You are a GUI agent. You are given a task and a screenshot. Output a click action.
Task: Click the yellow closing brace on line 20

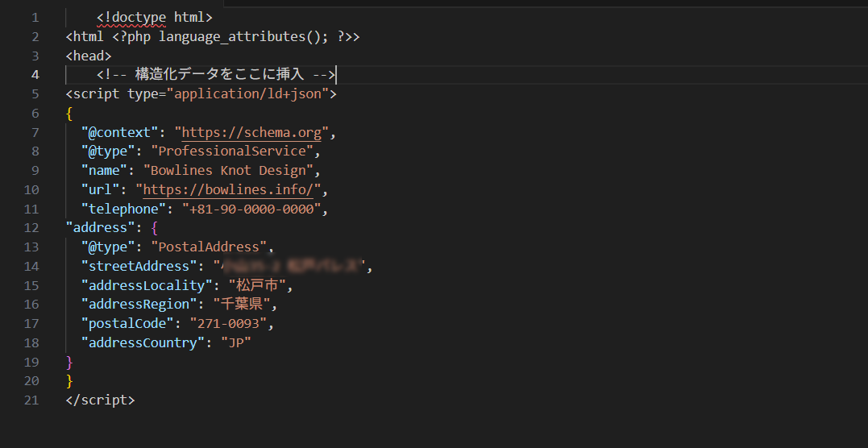pyautogui.click(x=69, y=381)
